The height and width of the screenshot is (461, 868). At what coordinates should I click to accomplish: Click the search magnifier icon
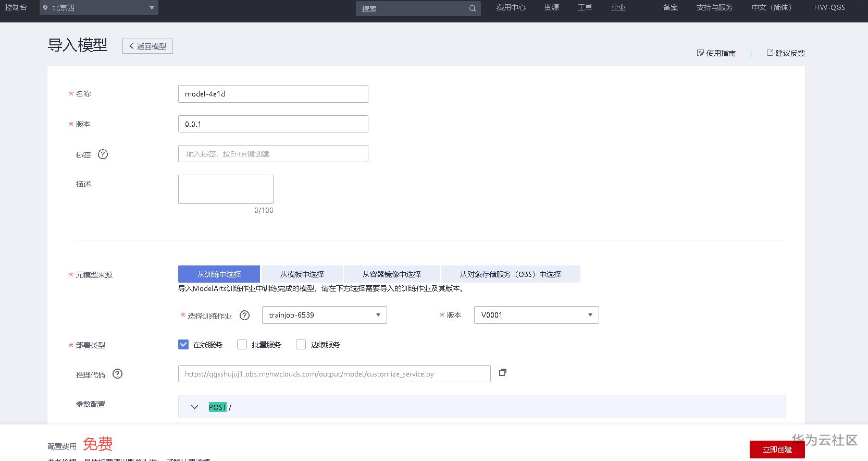(472, 8)
